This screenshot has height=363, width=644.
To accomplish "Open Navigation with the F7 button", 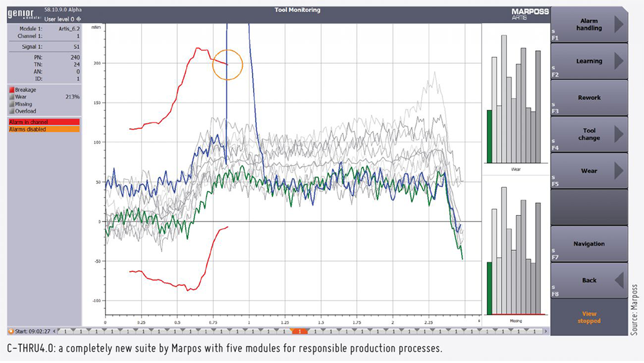I will [589, 244].
